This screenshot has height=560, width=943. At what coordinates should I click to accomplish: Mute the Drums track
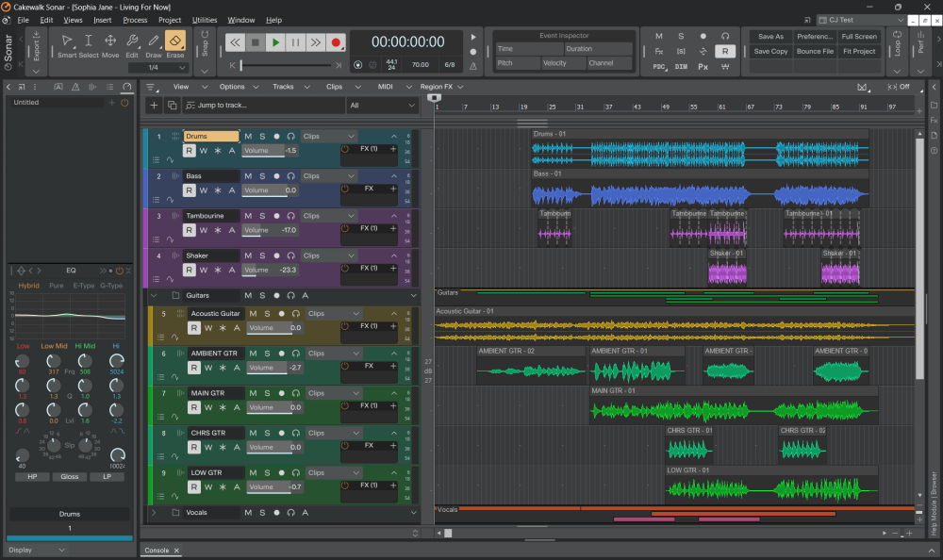(x=248, y=137)
